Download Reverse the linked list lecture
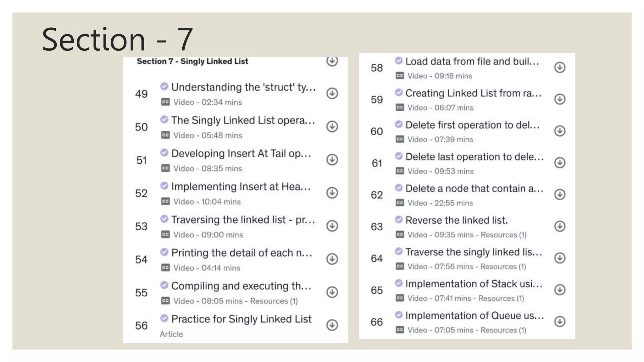Viewport: 644px width, 362px height. point(560,226)
